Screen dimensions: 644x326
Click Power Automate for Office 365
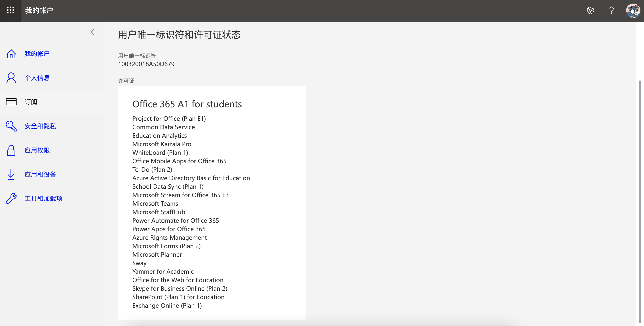click(176, 220)
